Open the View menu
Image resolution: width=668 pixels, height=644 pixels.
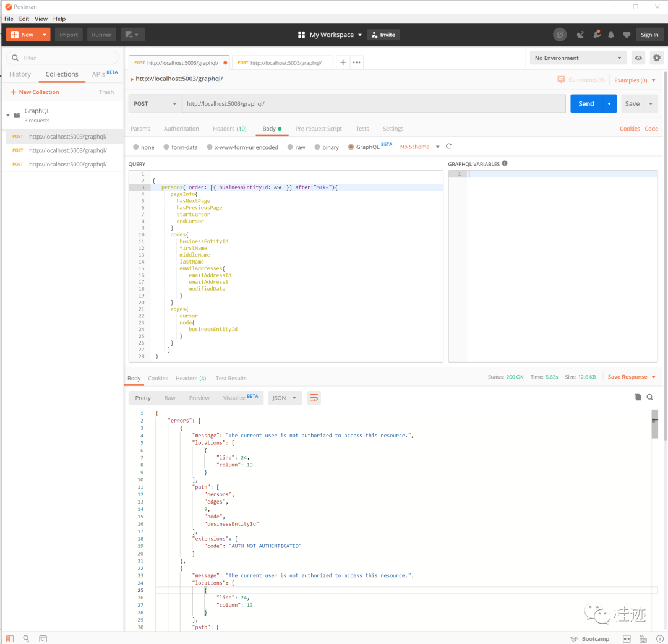pyautogui.click(x=41, y=19)
